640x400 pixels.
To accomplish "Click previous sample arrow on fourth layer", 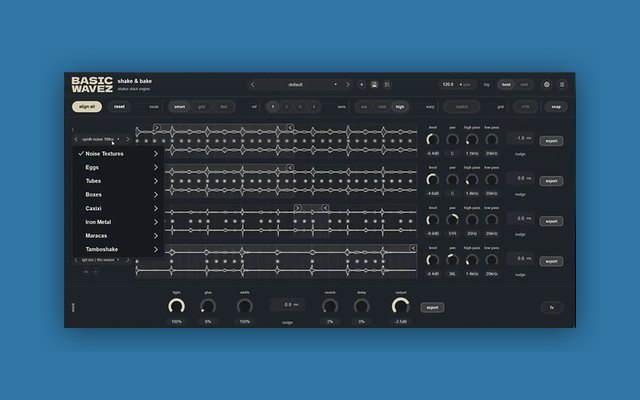I will (76, 260).
